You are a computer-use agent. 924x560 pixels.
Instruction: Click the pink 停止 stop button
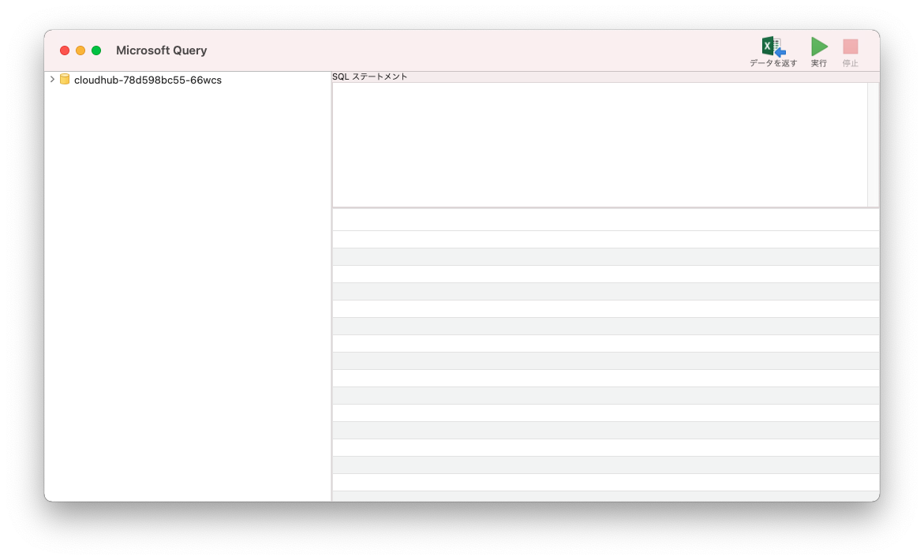point(851,47)
